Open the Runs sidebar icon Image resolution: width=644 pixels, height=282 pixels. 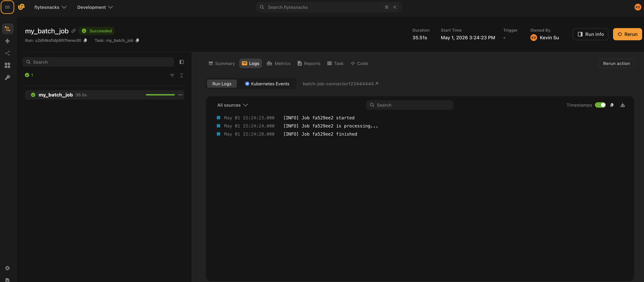tap(7, 29)
